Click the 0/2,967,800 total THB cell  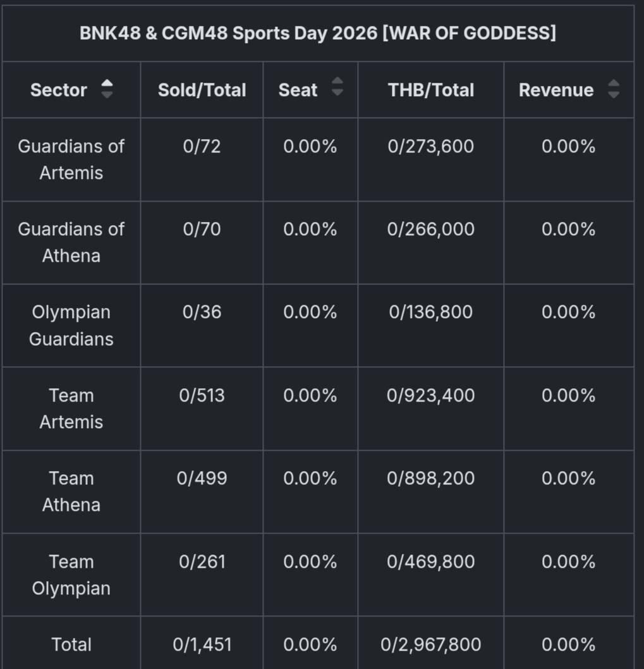click(x=431, y=645)
